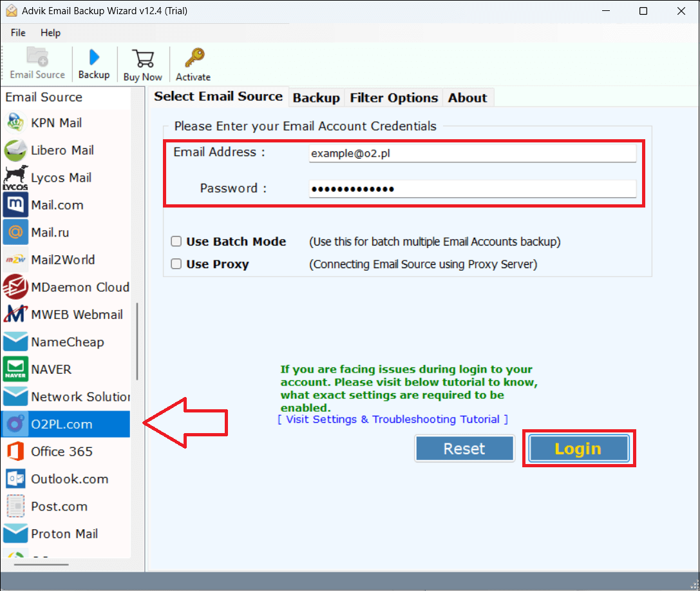Select the Mail.ru at-sign icon
This screenshot has height=591, width=700.
pyautogui.click(x=15, y=232)
